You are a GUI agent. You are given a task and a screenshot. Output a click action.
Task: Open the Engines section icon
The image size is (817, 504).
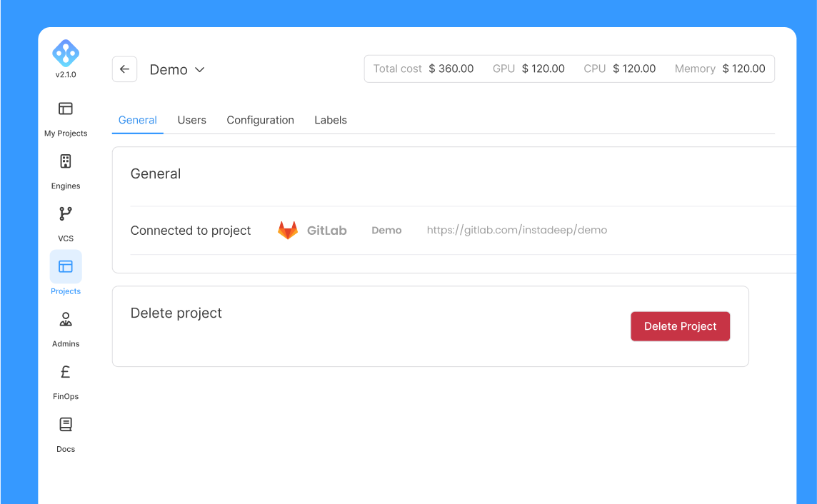[x=66, y=161]
